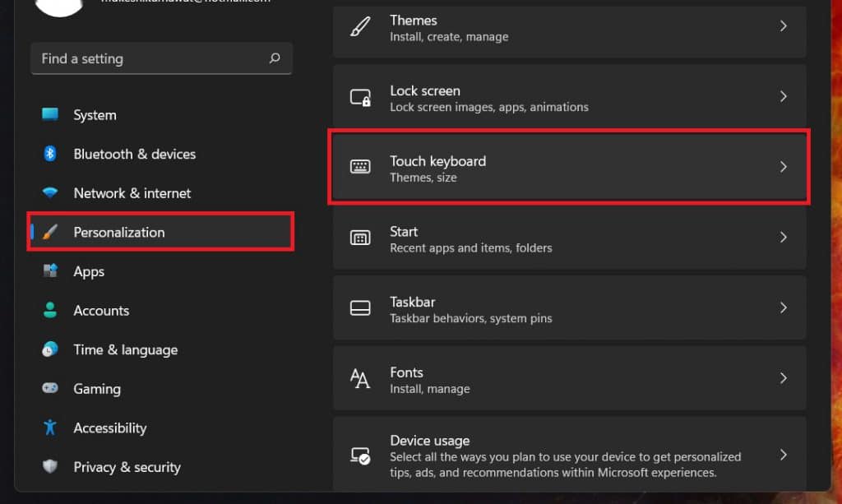Viewport: 842px width, 504px height.
Task: Open the Themes settings title
Action: tap(413, 21)
